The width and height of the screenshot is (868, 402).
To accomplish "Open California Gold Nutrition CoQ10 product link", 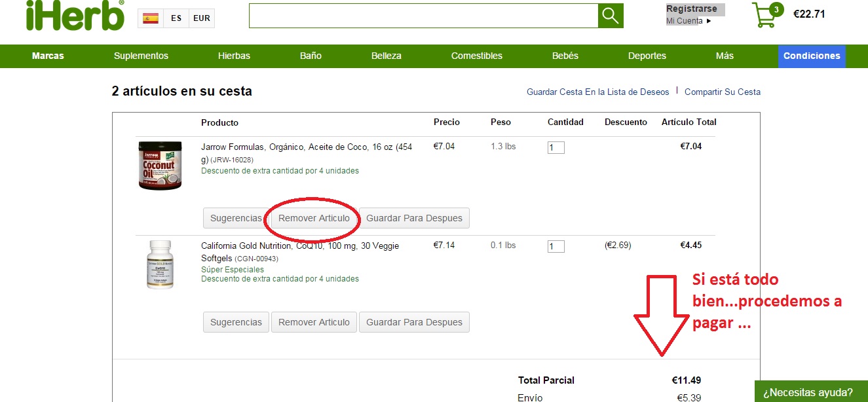I will [300, 251].
